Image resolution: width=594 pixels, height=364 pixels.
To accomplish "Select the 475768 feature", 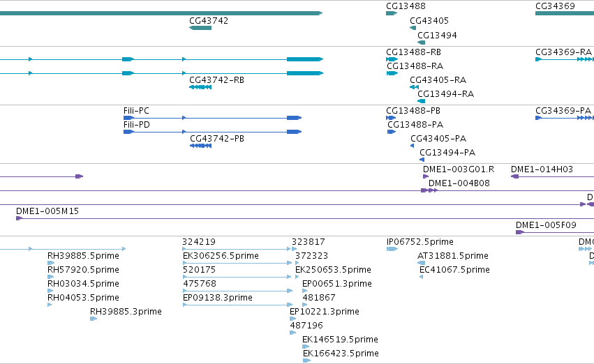I will click(200, 285).
